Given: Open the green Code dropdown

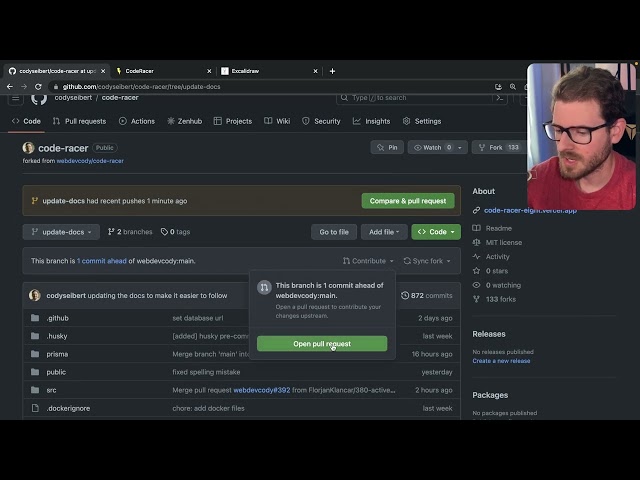Looking at the screenshot, I should point(436,232).
